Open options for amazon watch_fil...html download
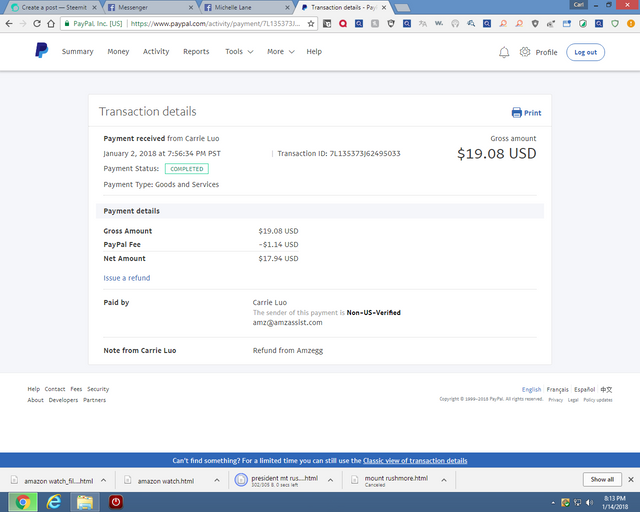This screenshot has width=640, height=512. pyautogui.click(x=104, y=481)
